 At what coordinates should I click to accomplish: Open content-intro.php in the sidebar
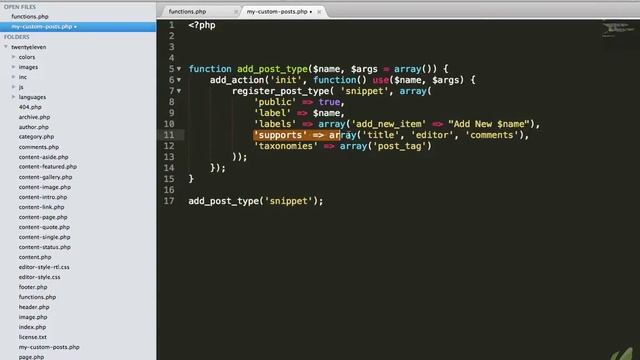pyautogui.click(x=43, y=197)
